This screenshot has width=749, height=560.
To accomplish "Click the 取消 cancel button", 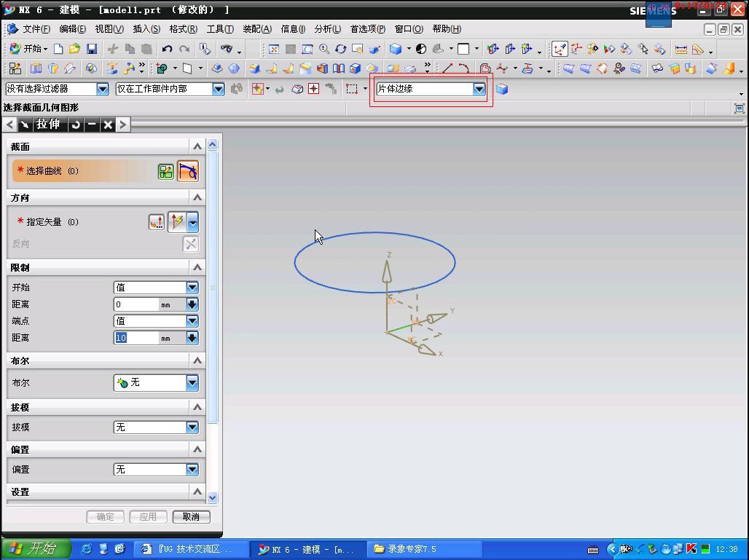I will pyautogui.click(x=191, y=517).
